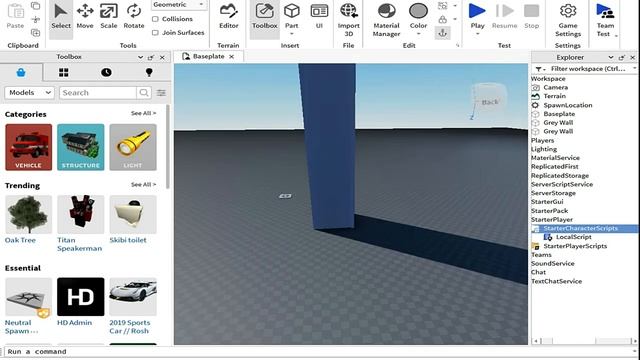Select LocalScript in Explorer
This screenshot has height=360, width=640.
[573, 237]
